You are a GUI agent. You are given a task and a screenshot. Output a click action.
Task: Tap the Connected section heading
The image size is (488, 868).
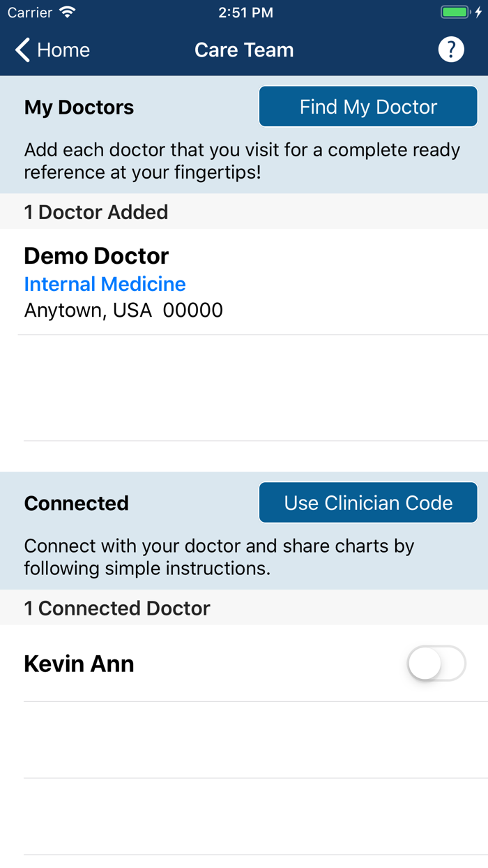click(76, 503)
